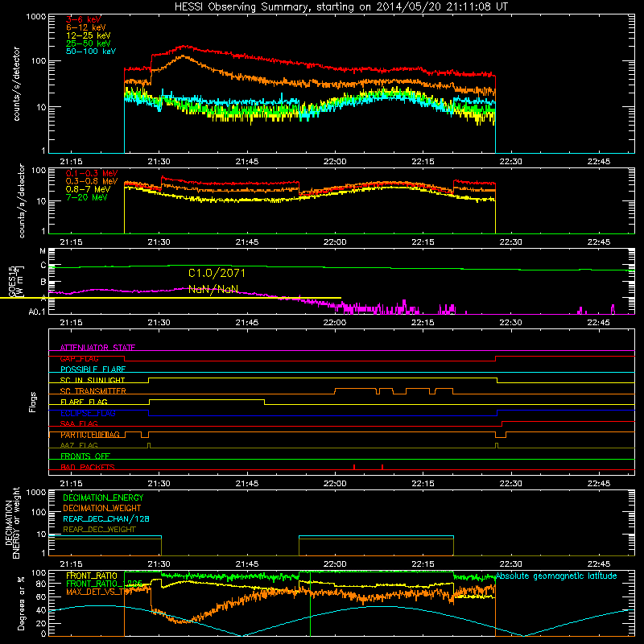Click the POSSIBLE_FLARE flag label

coord(93,369)
